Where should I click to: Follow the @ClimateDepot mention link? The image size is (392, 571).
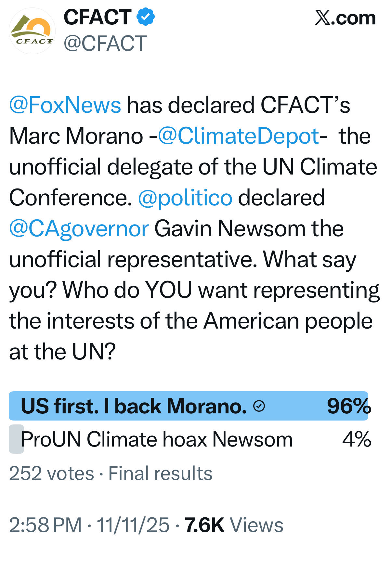tap(238, 136)
